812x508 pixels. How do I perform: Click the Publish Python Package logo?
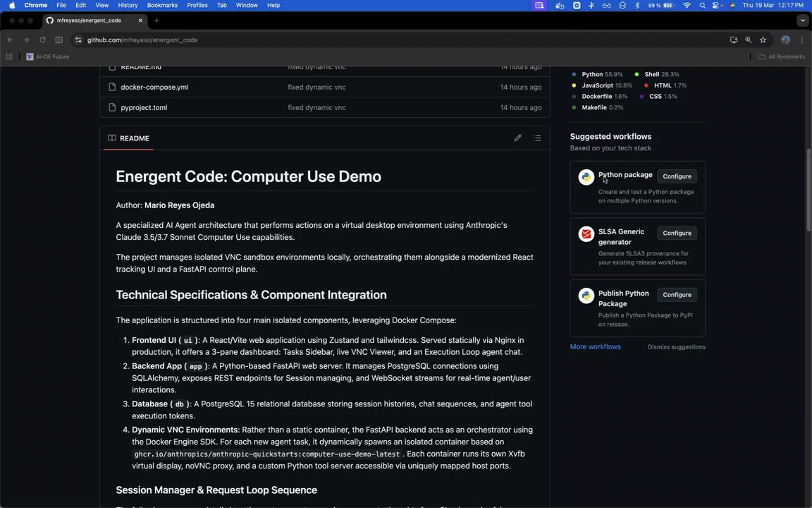(x=586, y=296)
